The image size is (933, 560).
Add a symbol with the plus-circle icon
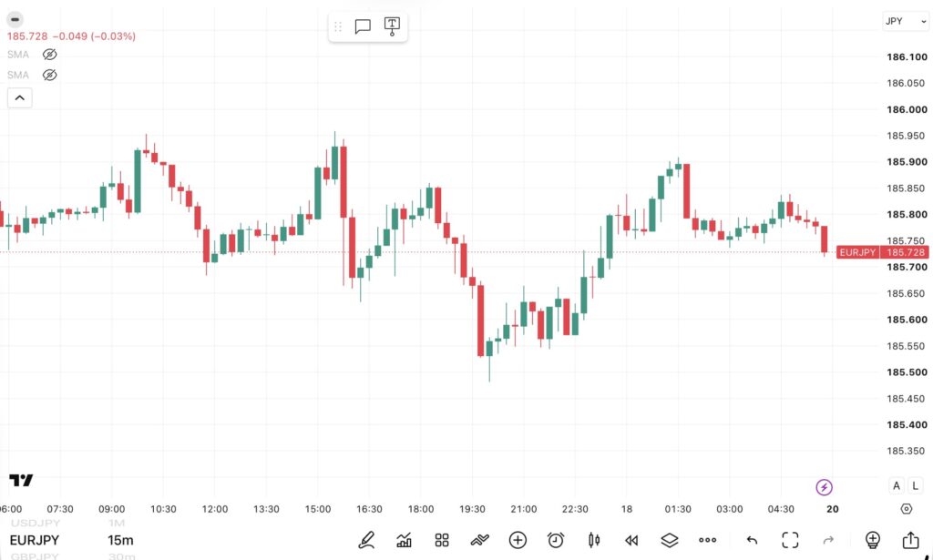518,540
